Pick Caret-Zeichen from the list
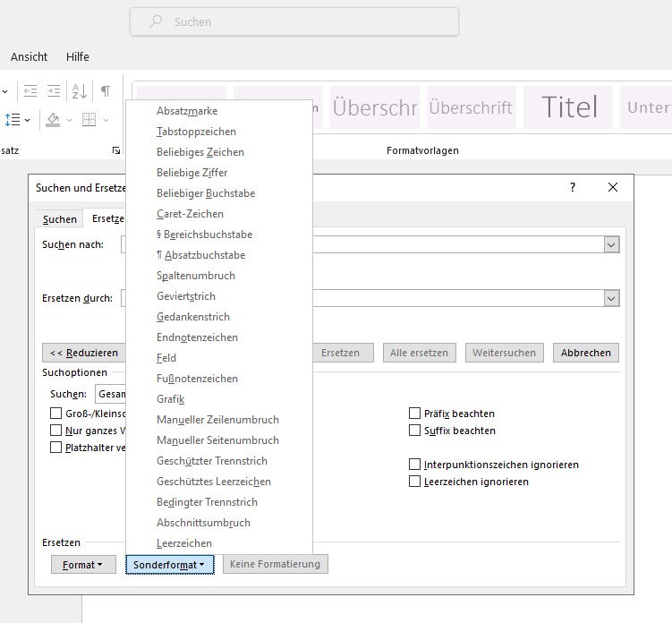 click(x=219, y=214)
